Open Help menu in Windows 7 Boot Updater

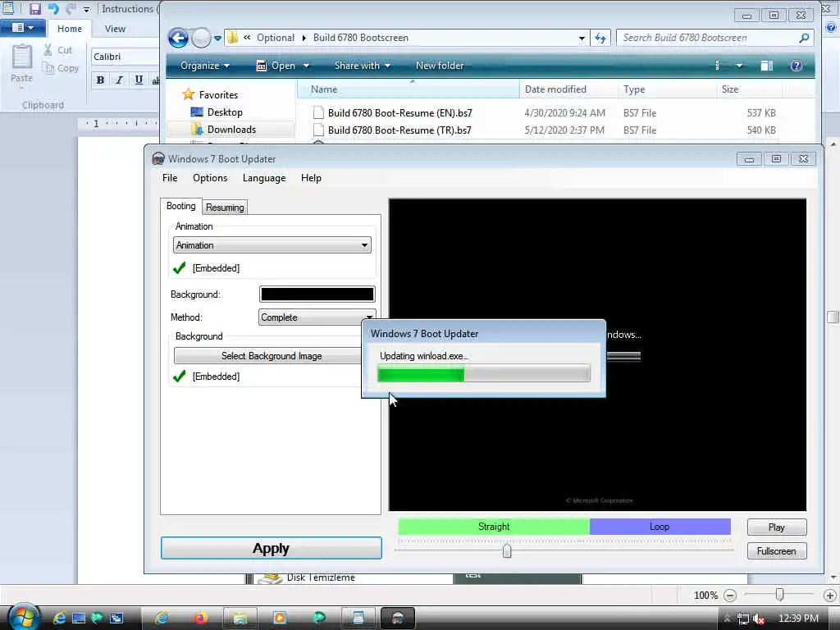(311, 178)
